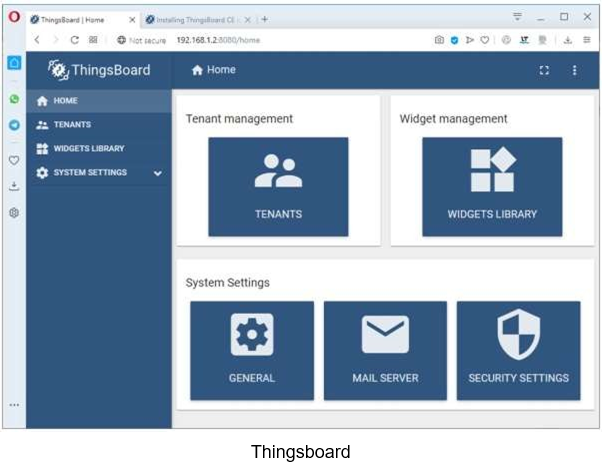The image size is (602, 465).
Task: Select Widgets Library in the sidebar menu
Action: tap(99, 149)
